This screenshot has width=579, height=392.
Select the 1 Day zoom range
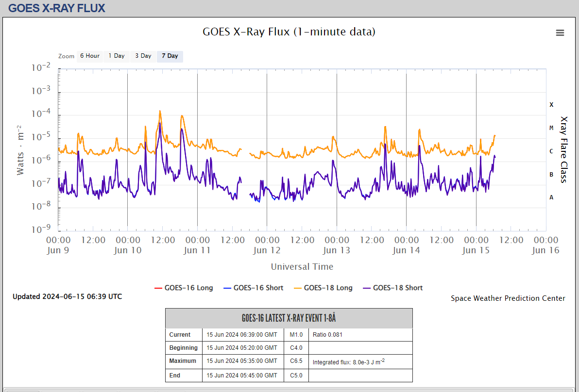[117, 56]
